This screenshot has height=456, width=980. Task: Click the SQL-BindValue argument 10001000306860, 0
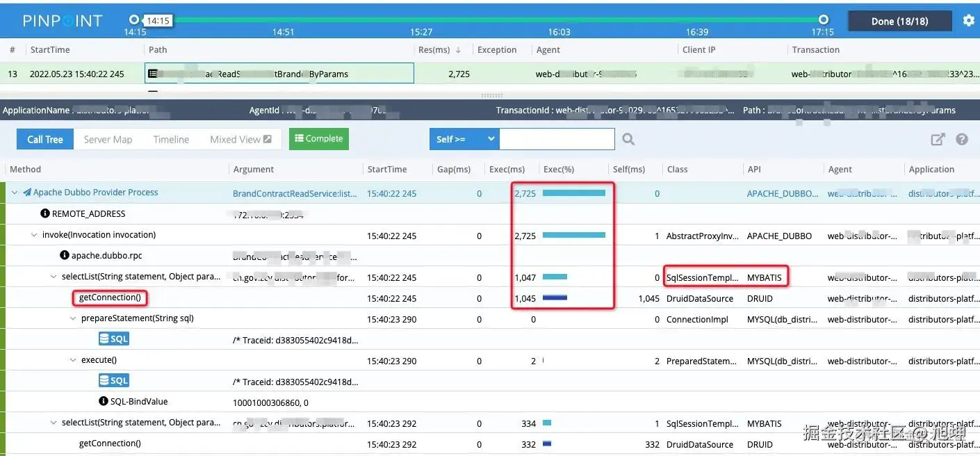pos(270,402)
